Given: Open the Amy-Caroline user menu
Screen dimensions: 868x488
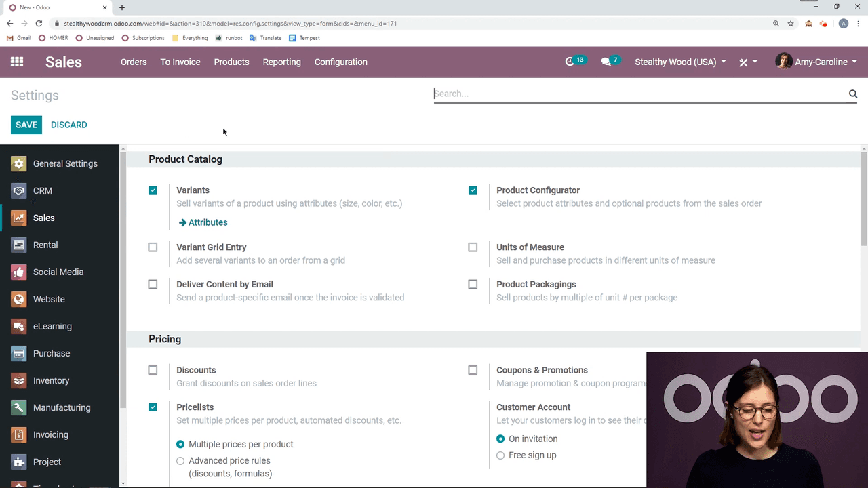Looking at the screenshot, I should tap(816, 62).
